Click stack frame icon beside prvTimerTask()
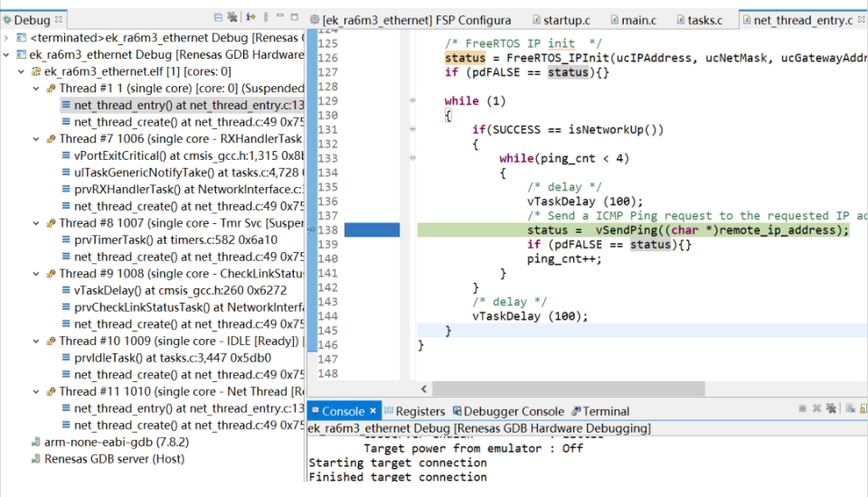This screenshot has width=868, height=497. point(66,239)
